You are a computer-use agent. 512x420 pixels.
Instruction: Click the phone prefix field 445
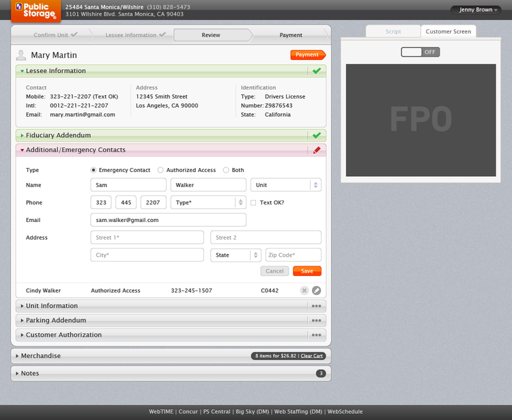click(x=126, y=203)
